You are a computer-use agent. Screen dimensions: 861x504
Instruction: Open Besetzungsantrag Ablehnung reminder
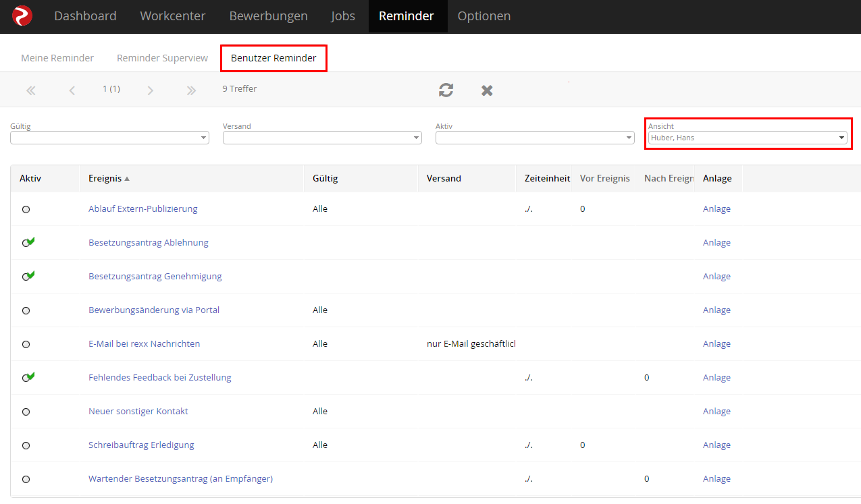[x=149, y=242]
